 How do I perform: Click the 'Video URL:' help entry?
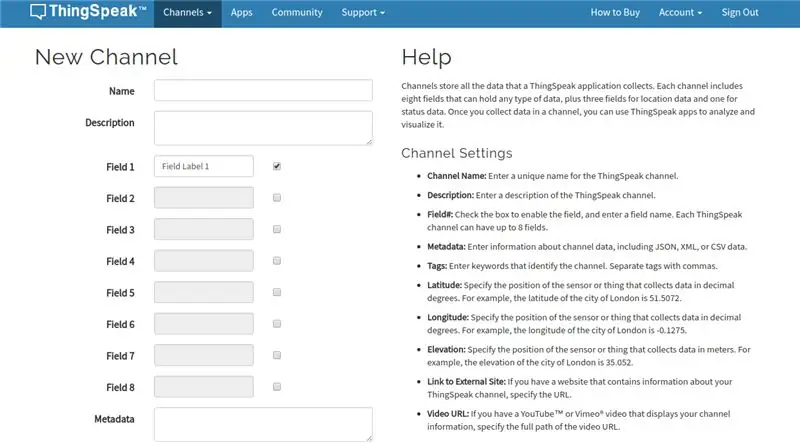point(579,420)
